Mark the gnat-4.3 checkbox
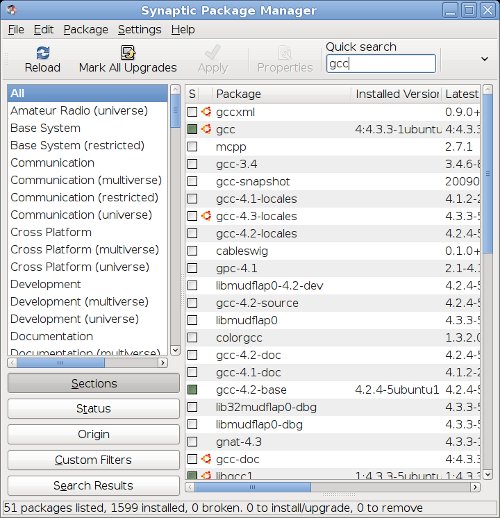Image resolution: width=500 pixels, height=518 pixels. [192, 442]
